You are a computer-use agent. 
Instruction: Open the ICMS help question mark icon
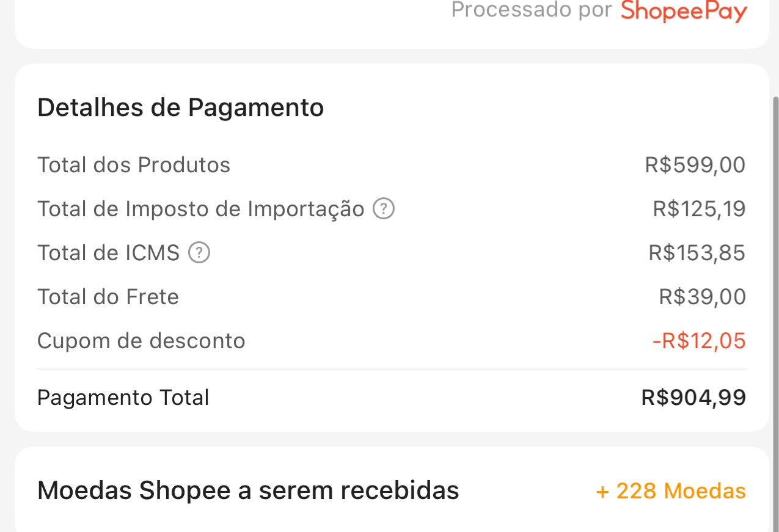click(x=199, y=252)
